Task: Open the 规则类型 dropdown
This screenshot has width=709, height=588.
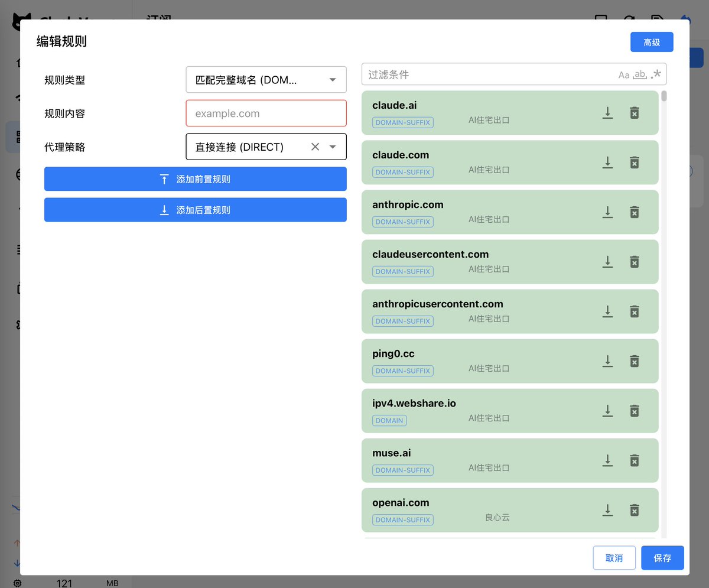Action: click(266, 80)
